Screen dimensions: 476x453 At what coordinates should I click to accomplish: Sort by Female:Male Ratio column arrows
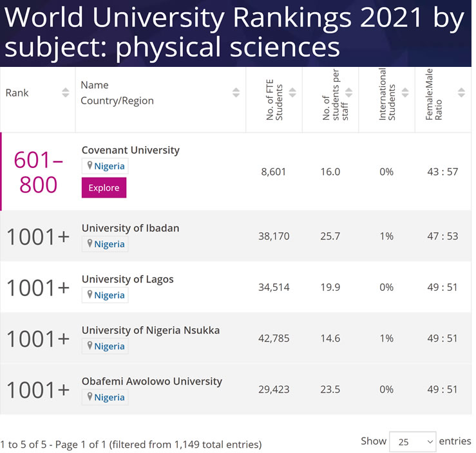461,93
